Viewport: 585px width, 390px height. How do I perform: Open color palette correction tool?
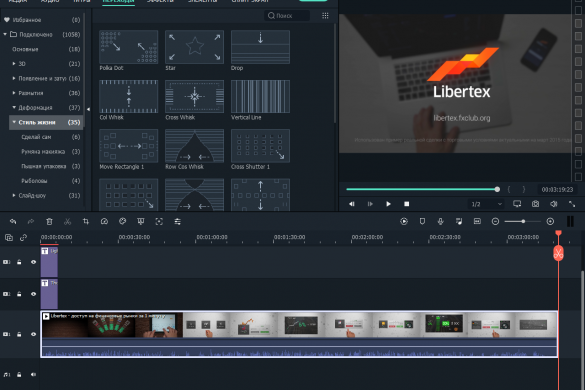point(122,222)
